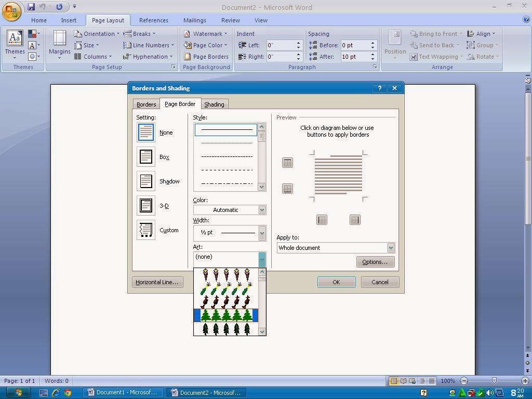
Task: Select the 3-D border setting
Action: click(x=145, y=205)
